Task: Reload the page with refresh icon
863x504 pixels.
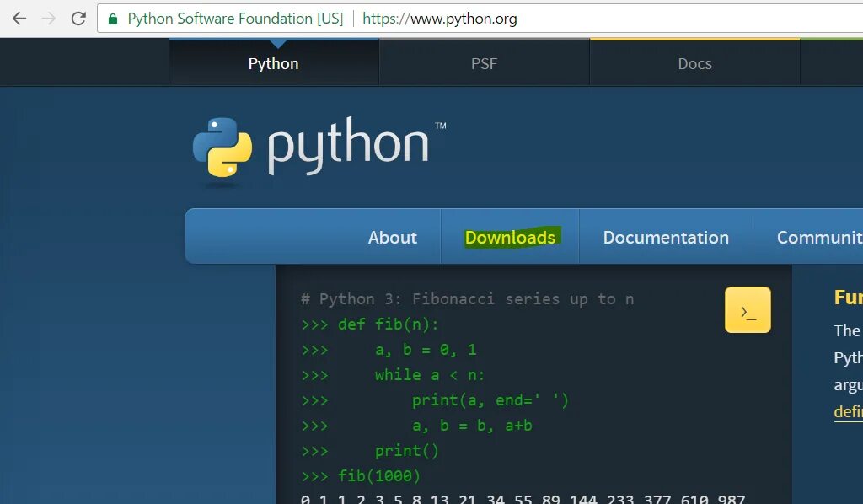Action: (78, 19)
